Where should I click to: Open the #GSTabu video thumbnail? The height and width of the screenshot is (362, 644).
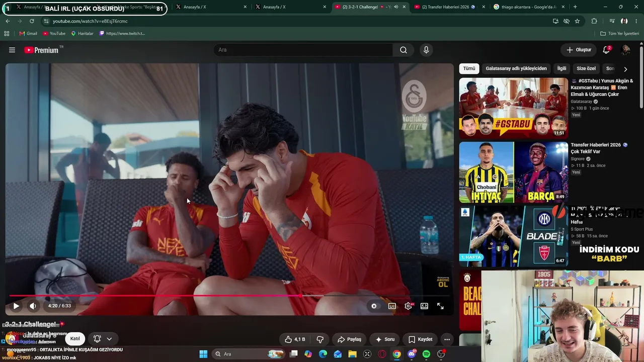[514, 108]
